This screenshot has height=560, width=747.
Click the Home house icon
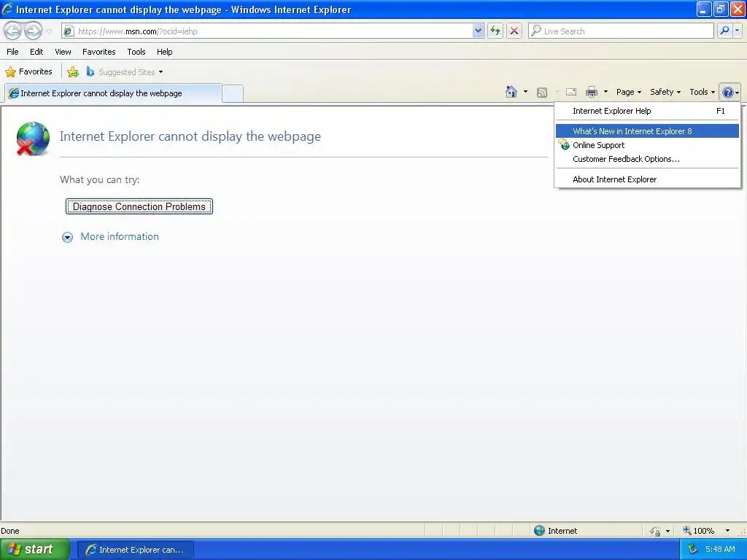coord(511,92)
